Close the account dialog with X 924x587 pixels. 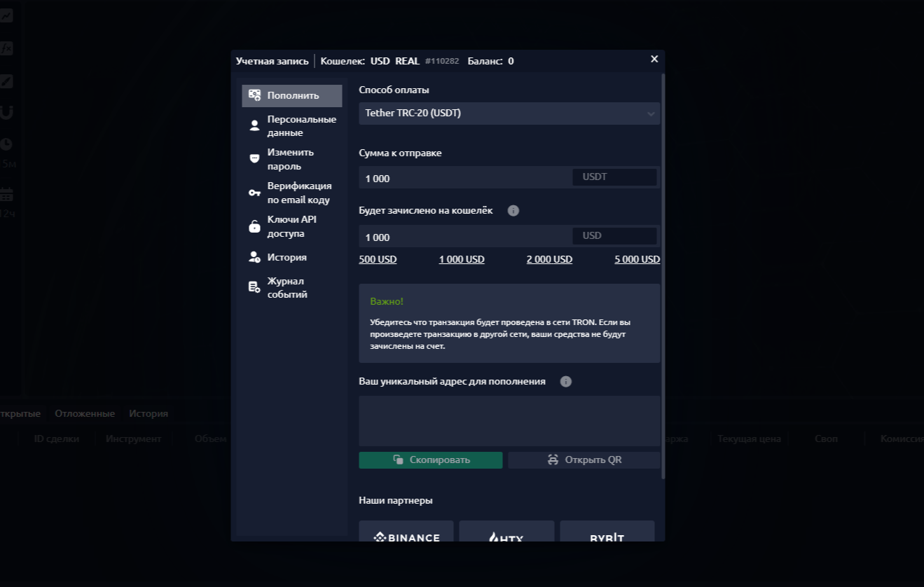point(654,60)
